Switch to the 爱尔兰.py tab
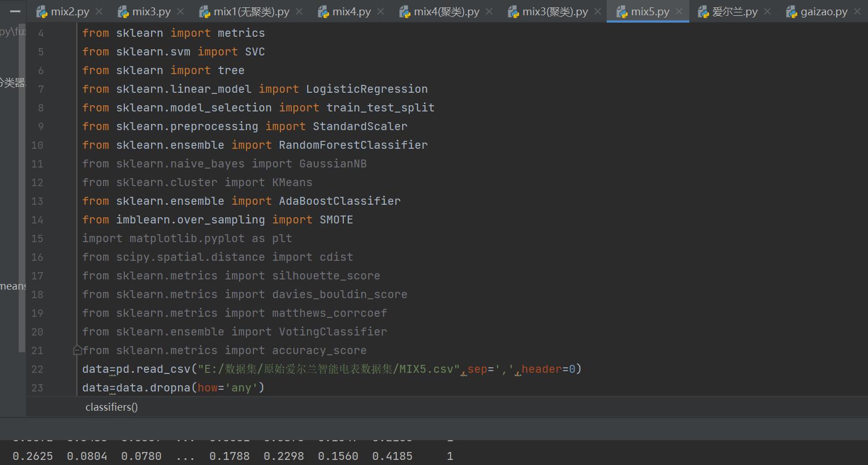This screenshot has height=465, width=868. [735, 11]
